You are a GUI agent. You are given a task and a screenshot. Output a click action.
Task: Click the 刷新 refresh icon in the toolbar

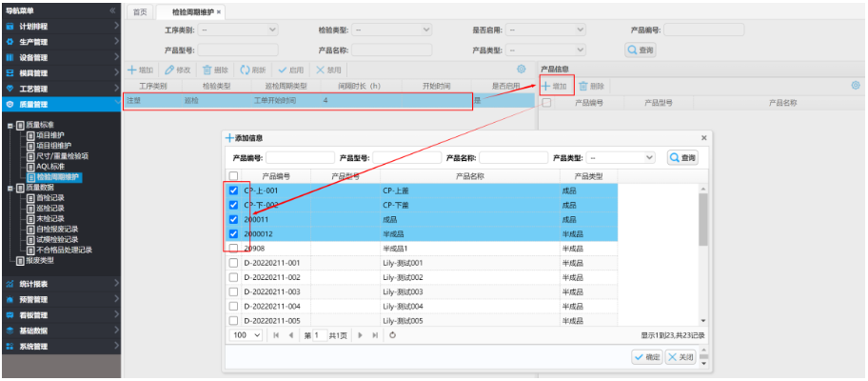pyautogui.click(x=244, y=70)
